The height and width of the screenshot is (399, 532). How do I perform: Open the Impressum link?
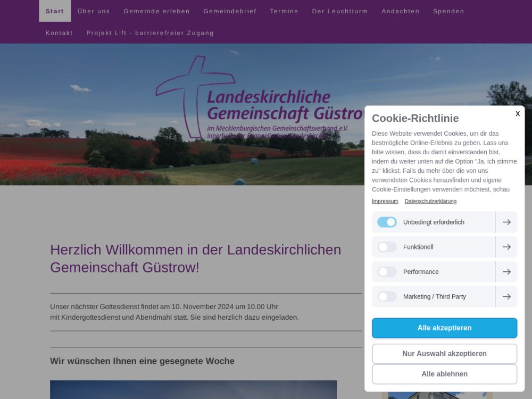click(385, 202)
